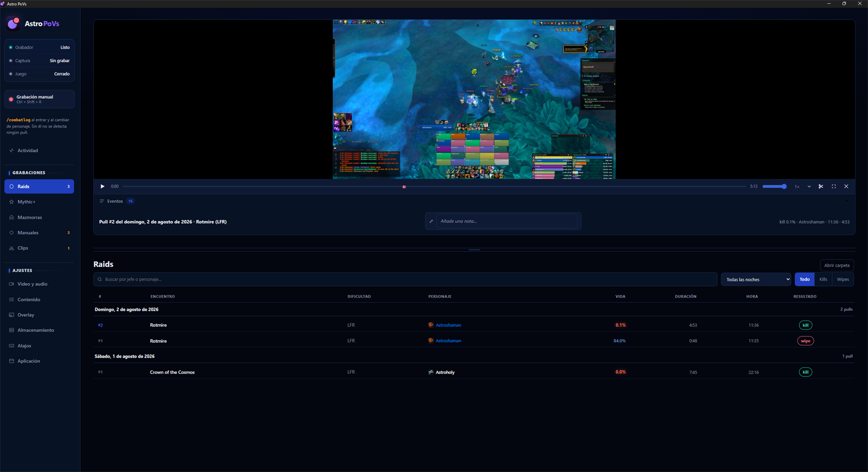The width and height of the screenshot is (868, 472).
Task: Click the scissors clip icon
Action: 821,187
